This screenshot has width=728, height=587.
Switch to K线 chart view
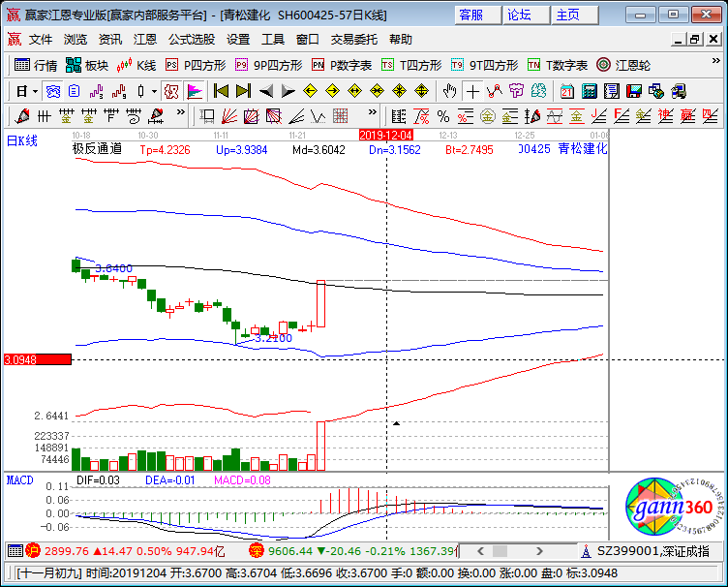136,65
